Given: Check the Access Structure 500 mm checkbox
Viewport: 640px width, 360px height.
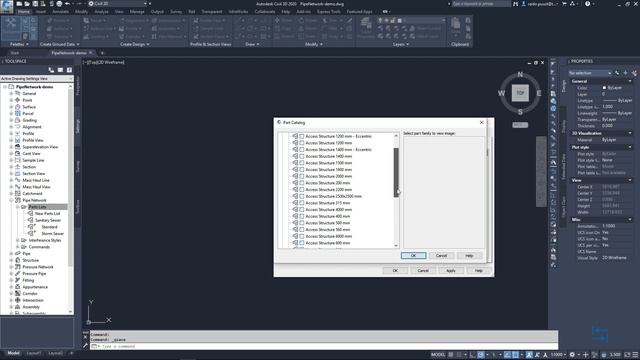Looking at the screenshot, I should [x=302, y=223].
